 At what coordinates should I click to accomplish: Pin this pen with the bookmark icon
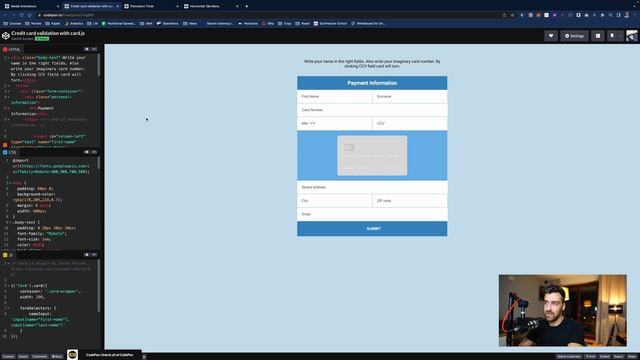pyautogui.click(x=612, y=36)
